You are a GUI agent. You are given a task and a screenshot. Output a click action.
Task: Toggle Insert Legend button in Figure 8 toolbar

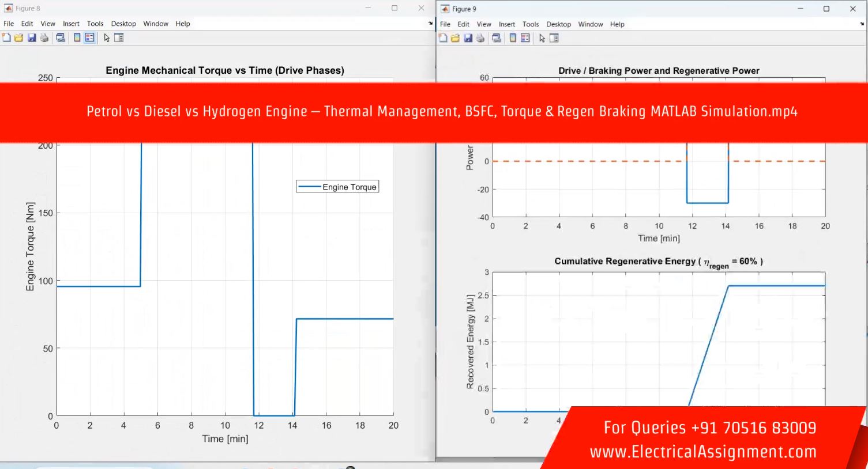click(90, 38)
